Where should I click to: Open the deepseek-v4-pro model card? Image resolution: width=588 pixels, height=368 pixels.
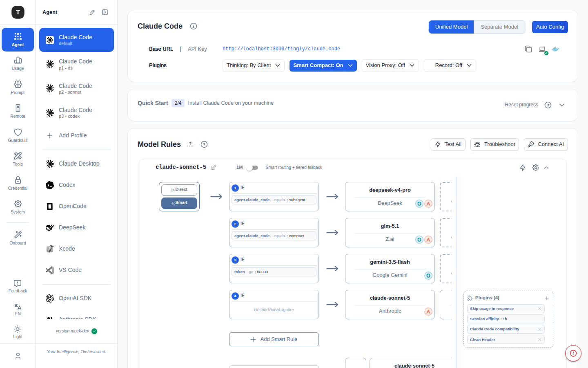coord(390,197)
